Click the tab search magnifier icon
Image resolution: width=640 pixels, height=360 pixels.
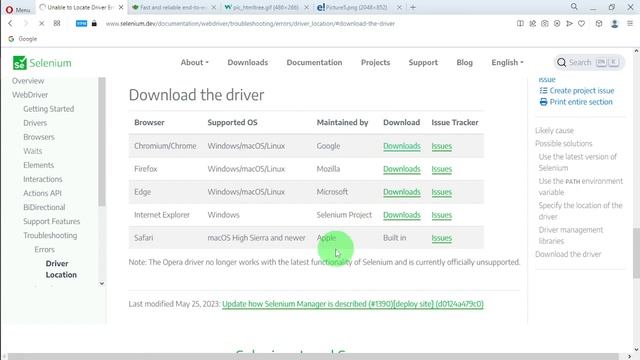click(x=574, y=7)
